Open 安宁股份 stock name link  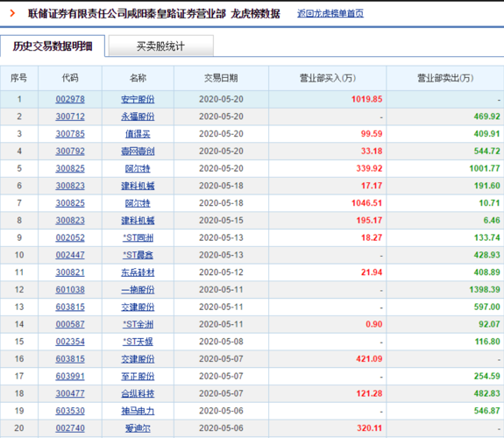(138, 99)
